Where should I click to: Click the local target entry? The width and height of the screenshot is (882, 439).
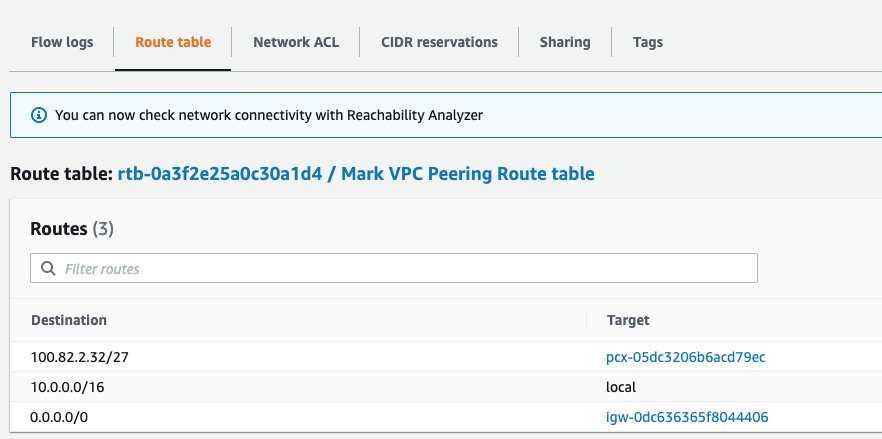(621, 387)
